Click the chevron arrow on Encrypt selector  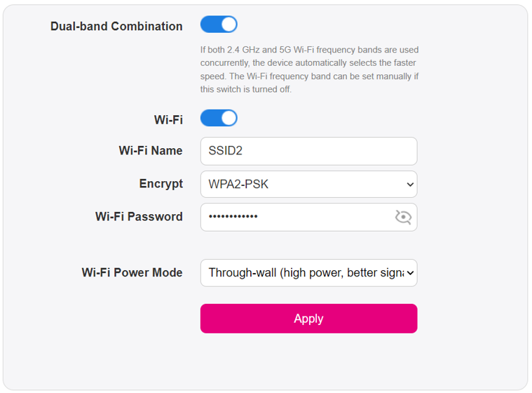pos(410,185)
